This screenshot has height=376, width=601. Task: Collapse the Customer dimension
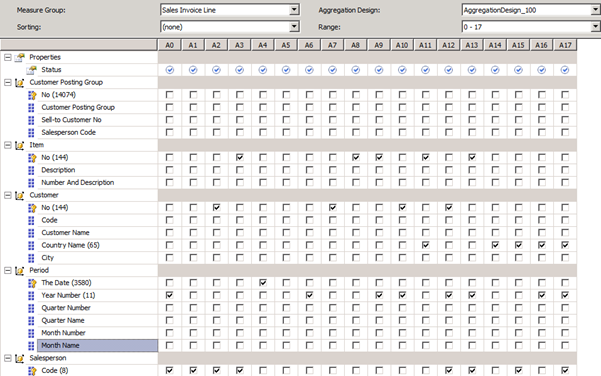click(x=8, y=195)
